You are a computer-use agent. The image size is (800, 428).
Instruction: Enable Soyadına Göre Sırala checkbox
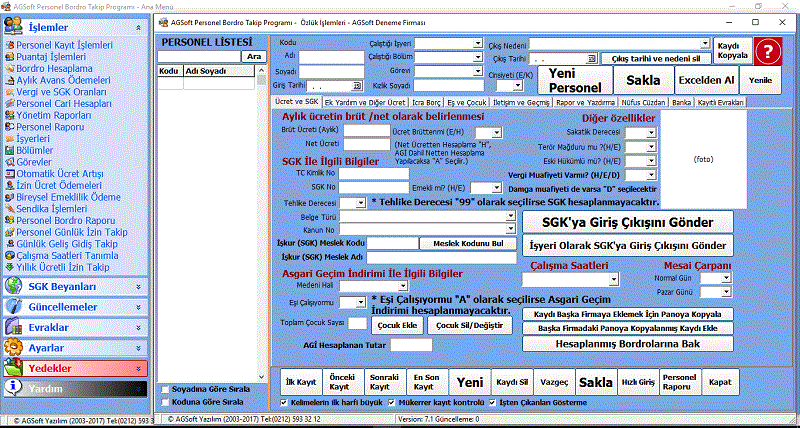pyautogui.click(x=165, y=389)
